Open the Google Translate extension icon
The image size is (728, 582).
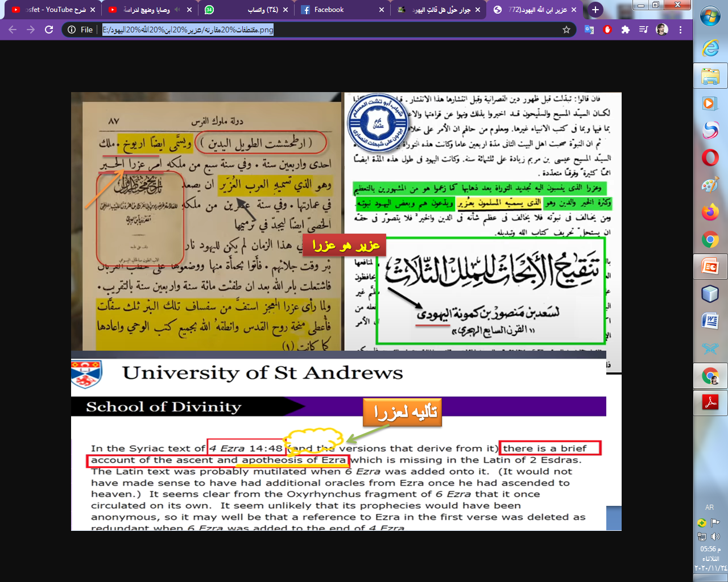pos(589,30)
